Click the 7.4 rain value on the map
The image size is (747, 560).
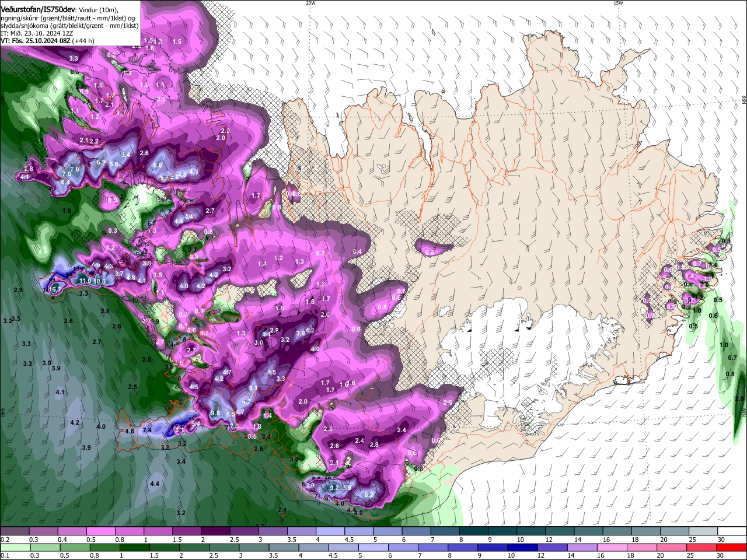(147, 430)
